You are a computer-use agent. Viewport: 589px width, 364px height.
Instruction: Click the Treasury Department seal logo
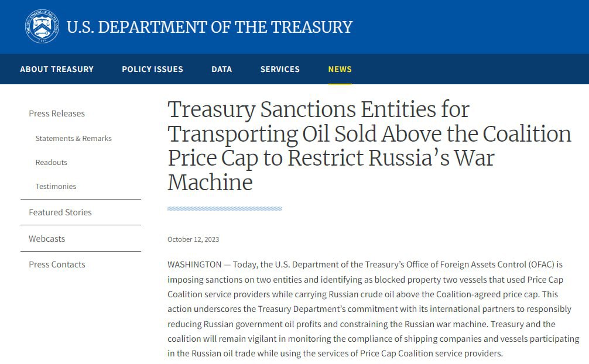[42, 27]
